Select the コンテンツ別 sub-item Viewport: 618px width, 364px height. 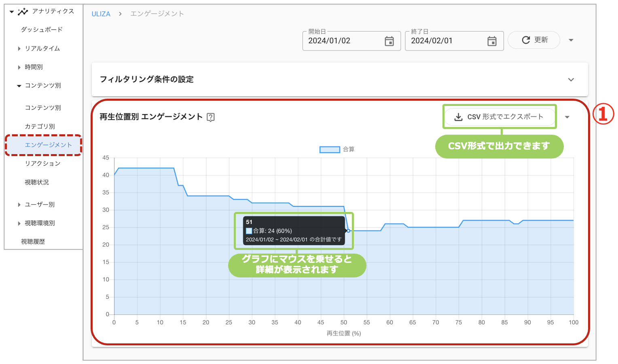43,108
